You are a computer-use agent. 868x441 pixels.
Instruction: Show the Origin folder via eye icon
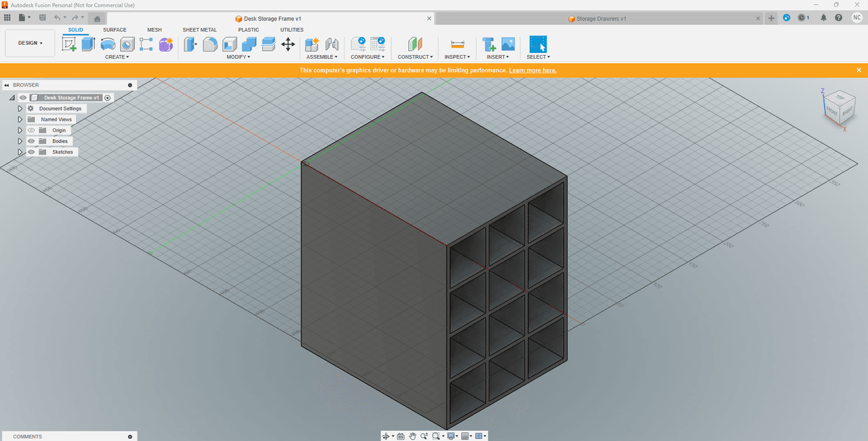[31, 130]
